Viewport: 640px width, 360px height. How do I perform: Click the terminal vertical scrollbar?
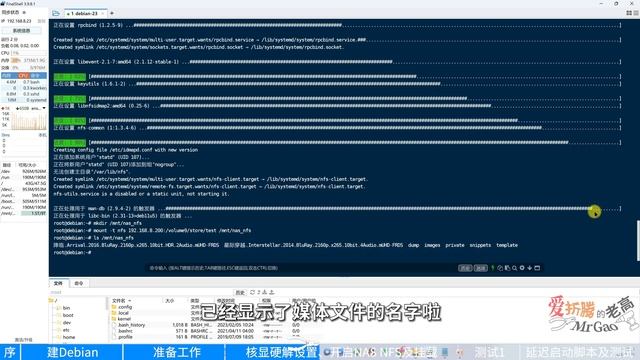(638, 241)
